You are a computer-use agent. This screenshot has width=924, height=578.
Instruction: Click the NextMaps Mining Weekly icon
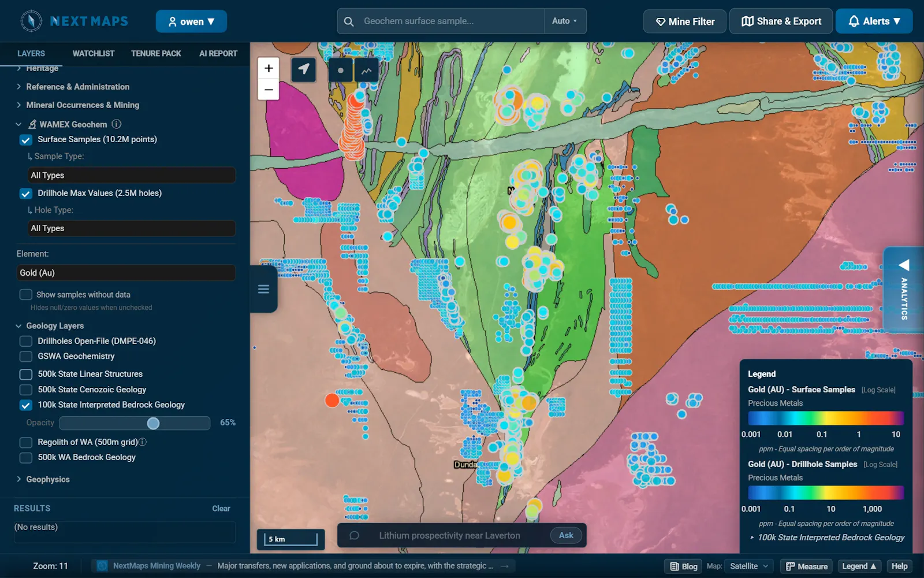click(102, 566)
